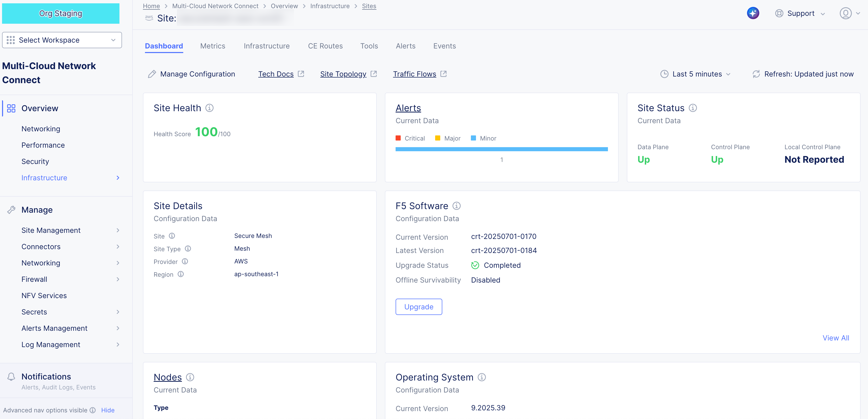The height and width of the screenshot is (419, 868).
Task: Click the Site Health info icon
Action: tap(210, 108)
